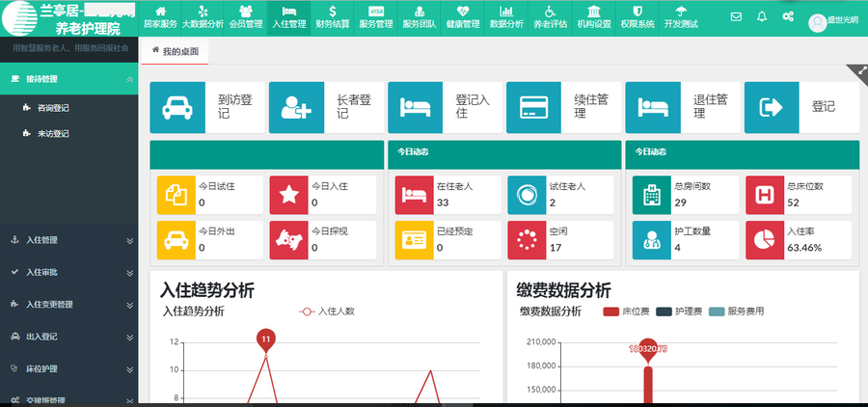
Task: Click the 今日外出 car icon
Action: pyautogui.click(x=176, y=240)
